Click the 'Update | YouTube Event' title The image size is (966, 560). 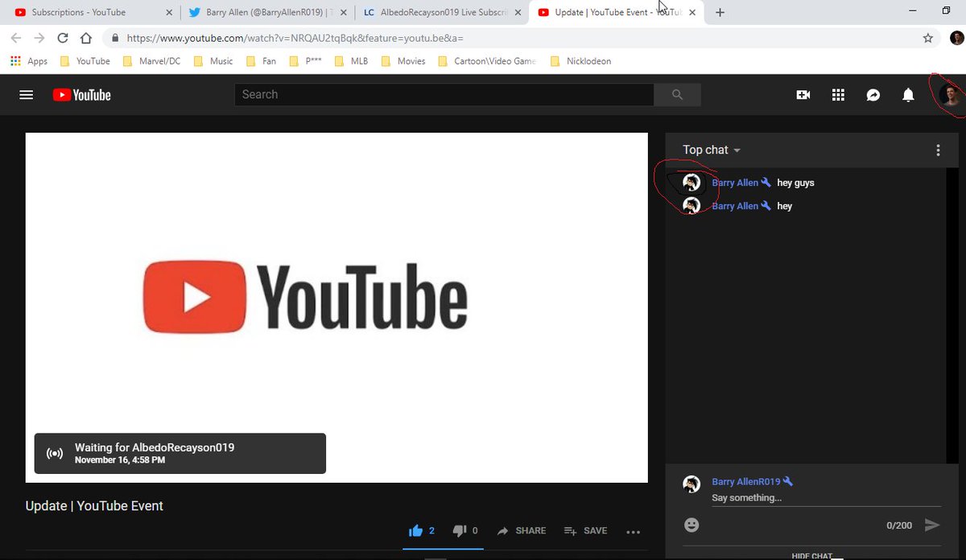[x=94, y=506]
